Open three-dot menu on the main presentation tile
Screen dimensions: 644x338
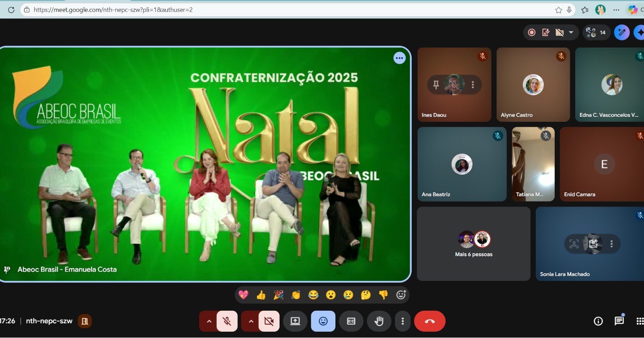pyautogui.click(x=399, y=58)
